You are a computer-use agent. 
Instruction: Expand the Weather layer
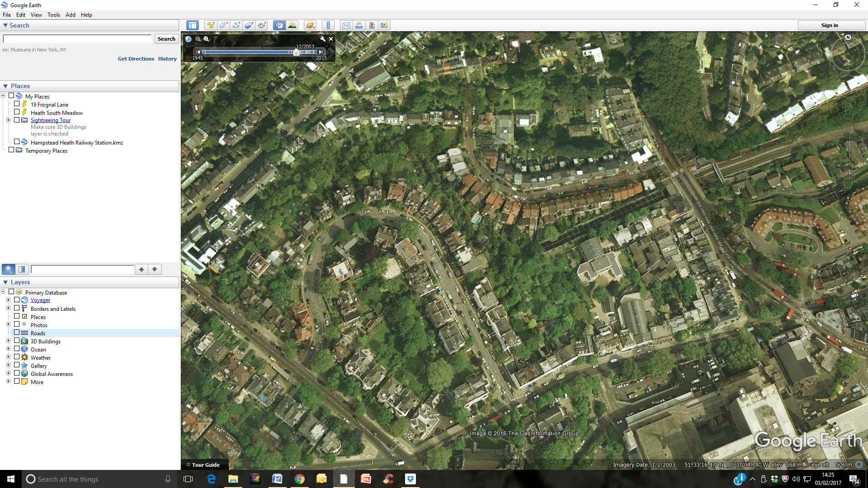pos(8,357)
